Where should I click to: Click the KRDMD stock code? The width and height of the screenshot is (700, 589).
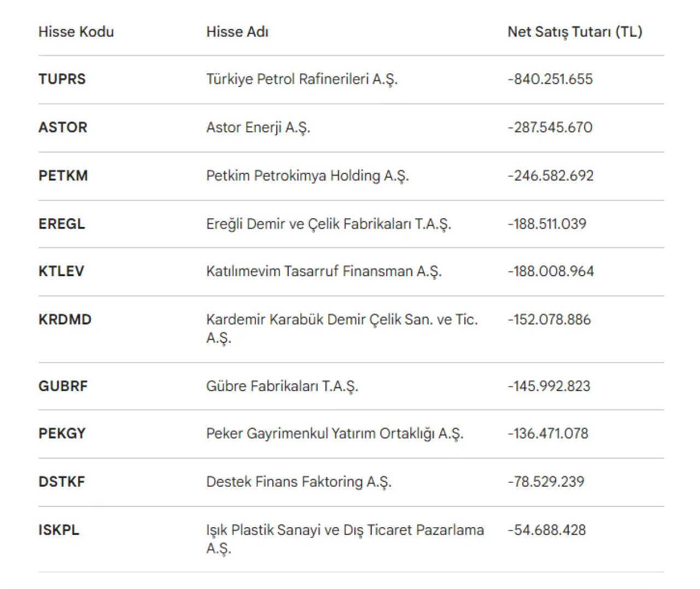(65, 319)
